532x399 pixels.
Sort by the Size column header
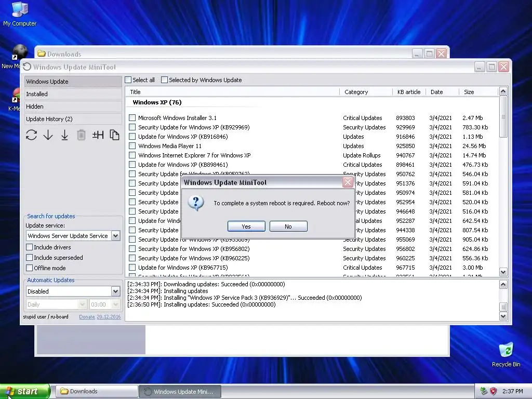pos(478,92)
